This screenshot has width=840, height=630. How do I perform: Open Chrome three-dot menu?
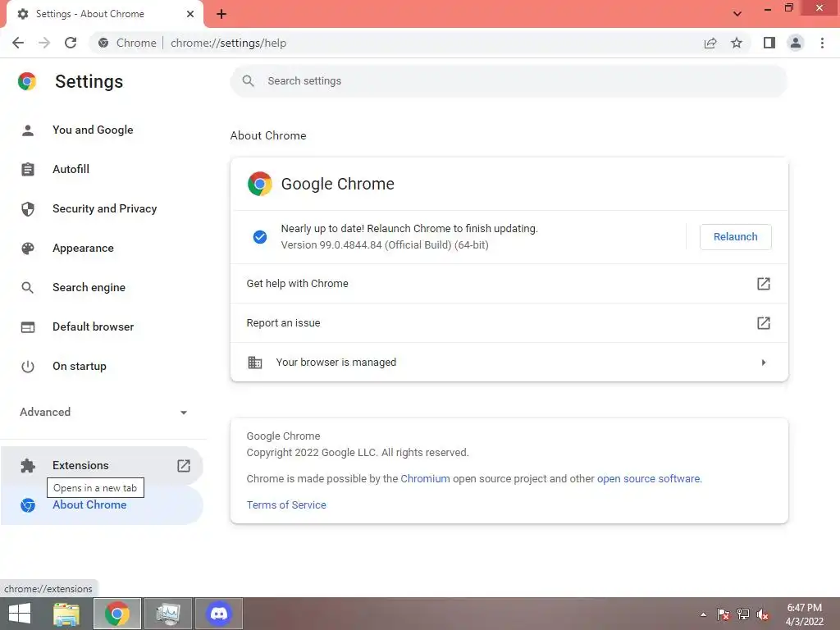pos(822,43)
